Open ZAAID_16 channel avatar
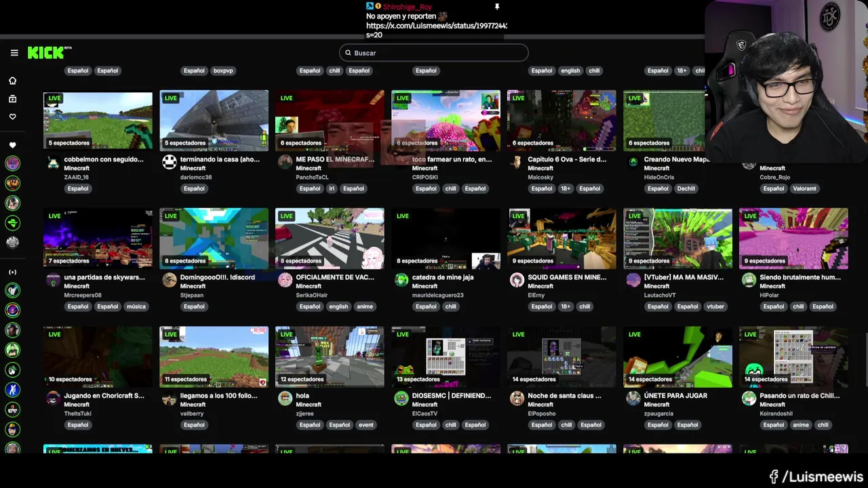868x488 pixels. (x=53, y=163)
